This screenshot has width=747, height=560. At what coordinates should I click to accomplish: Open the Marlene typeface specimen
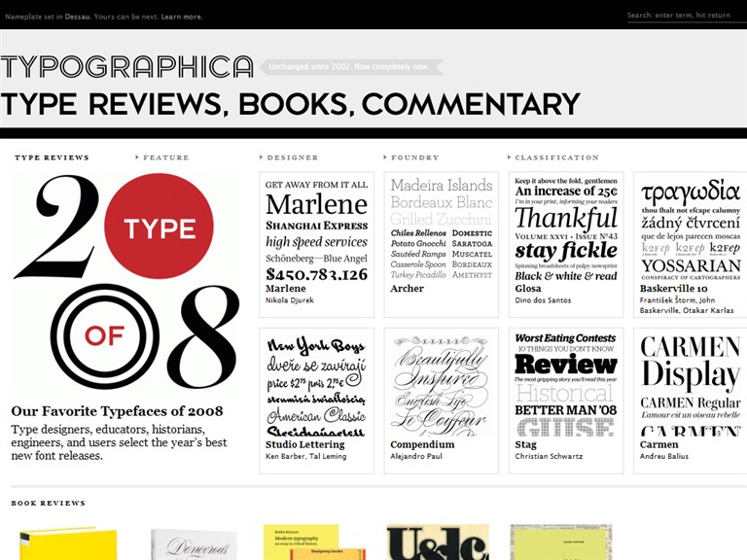click(x=316, y=228)
